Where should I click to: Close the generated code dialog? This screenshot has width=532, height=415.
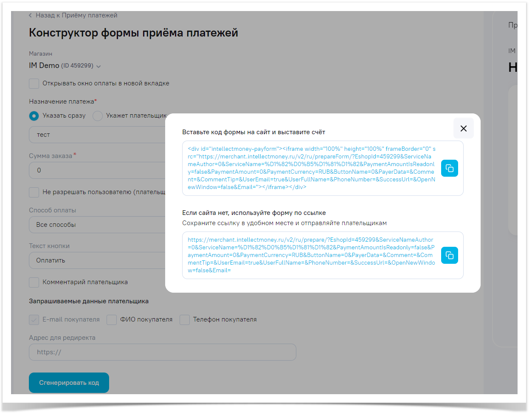(x=463, y=128)
